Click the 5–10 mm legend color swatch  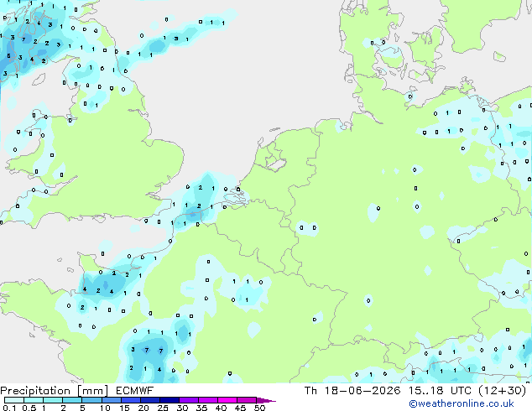[91, 400]
